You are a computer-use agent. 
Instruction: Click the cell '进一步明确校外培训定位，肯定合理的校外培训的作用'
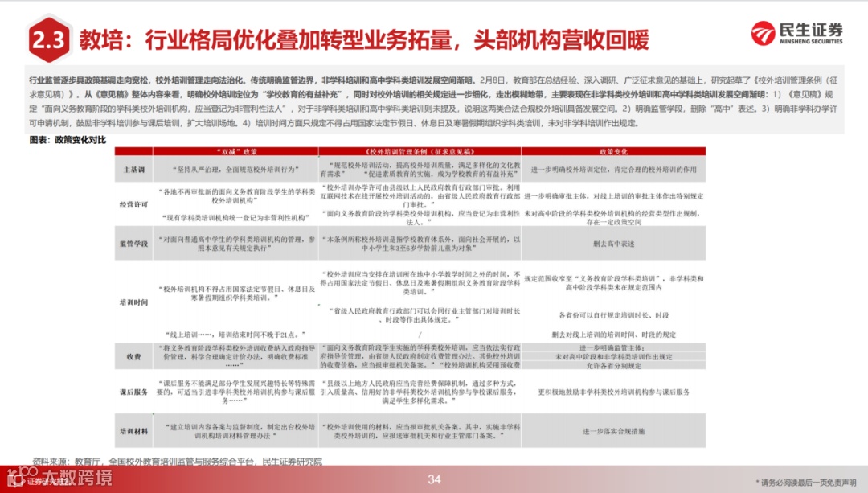(x=613, y=170)
